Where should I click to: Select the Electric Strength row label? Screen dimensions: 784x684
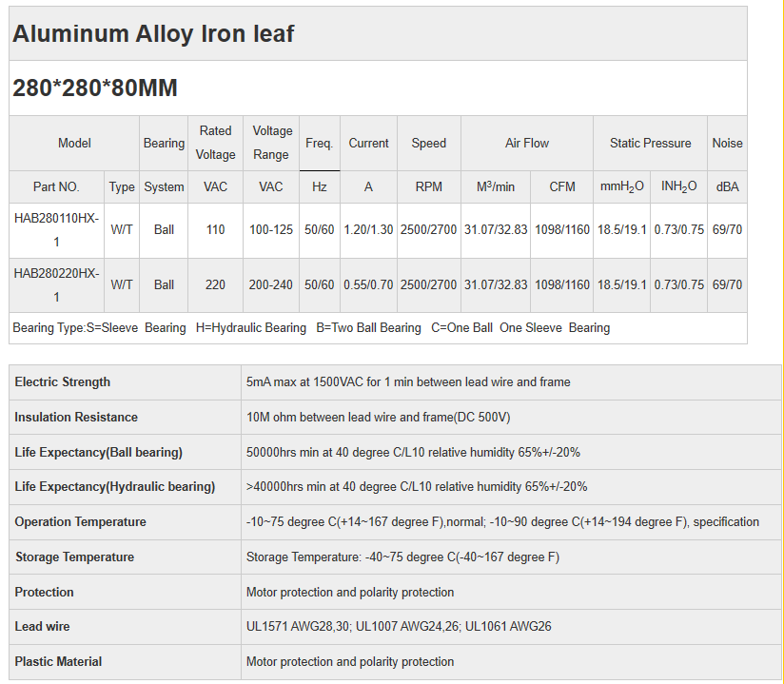(x=63, y=382)
